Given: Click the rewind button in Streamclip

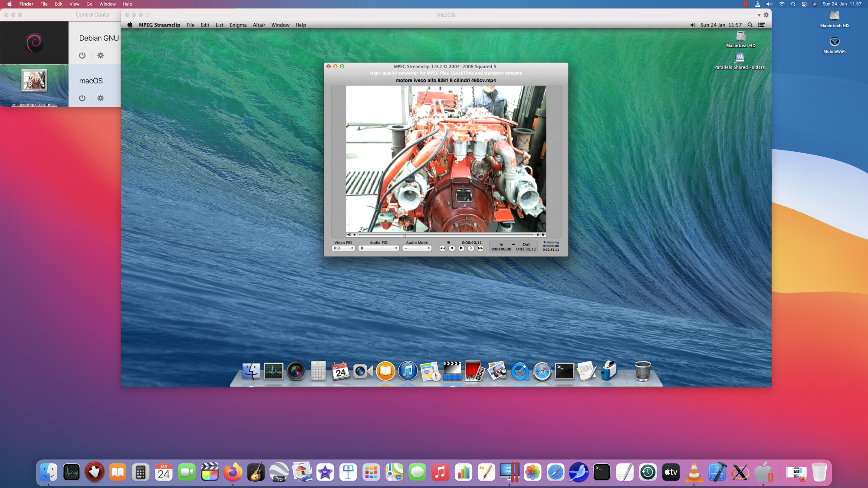Looking at the screenshot, I should coord(442,249).
